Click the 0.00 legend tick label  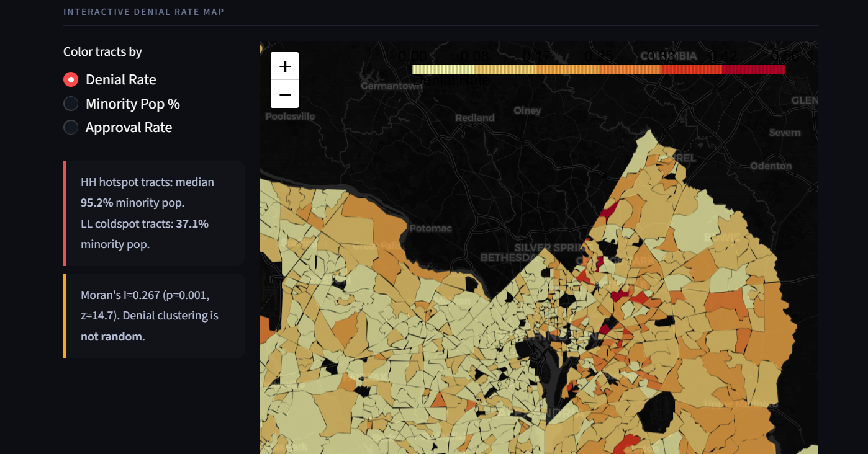[x=412, y=57]
